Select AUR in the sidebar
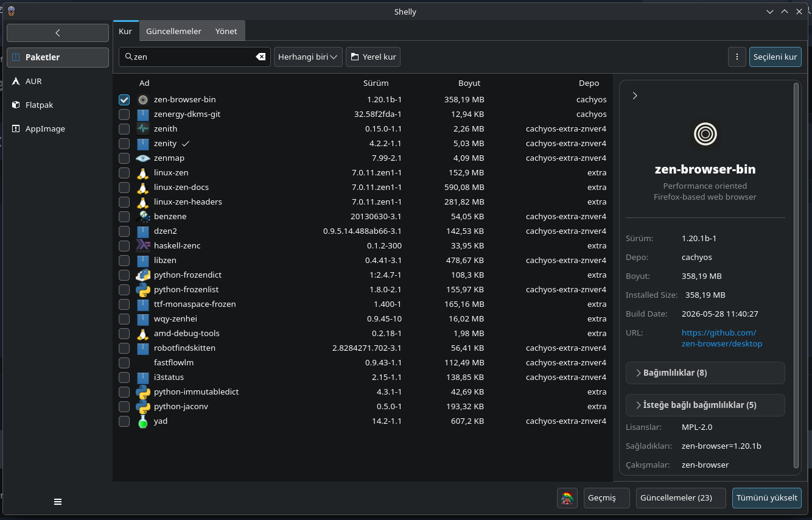This screenshot has height=520, width=812. (x=58, y=81)
